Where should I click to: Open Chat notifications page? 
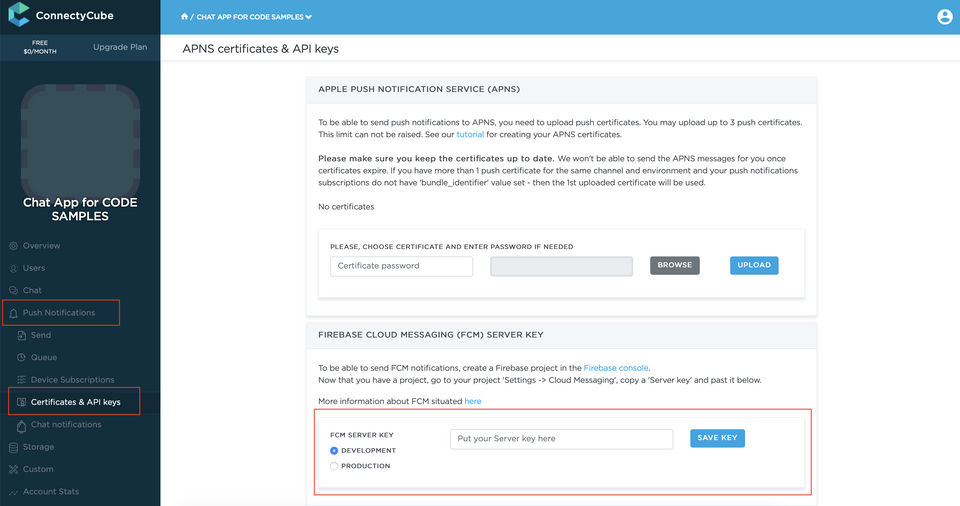(66, 425)
